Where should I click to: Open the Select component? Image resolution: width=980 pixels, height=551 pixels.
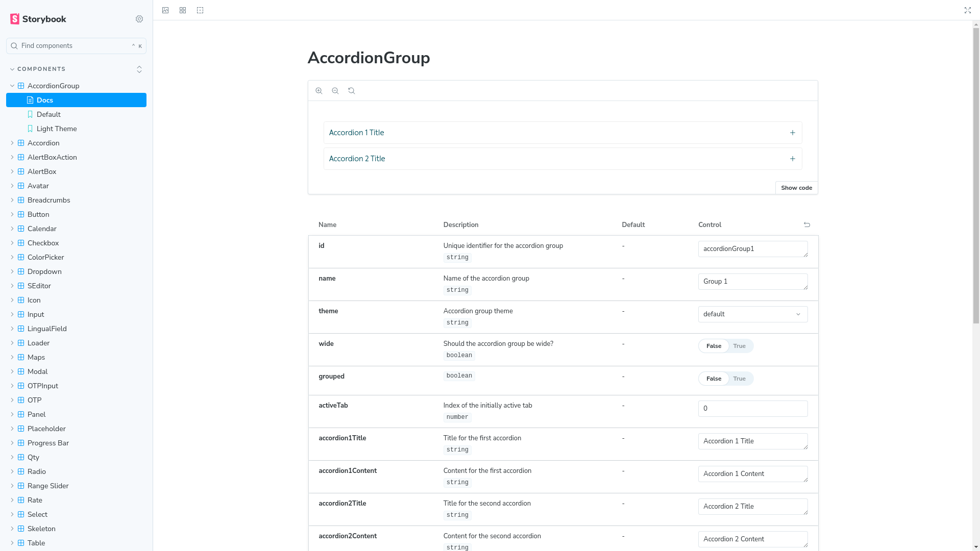(76, 514)
